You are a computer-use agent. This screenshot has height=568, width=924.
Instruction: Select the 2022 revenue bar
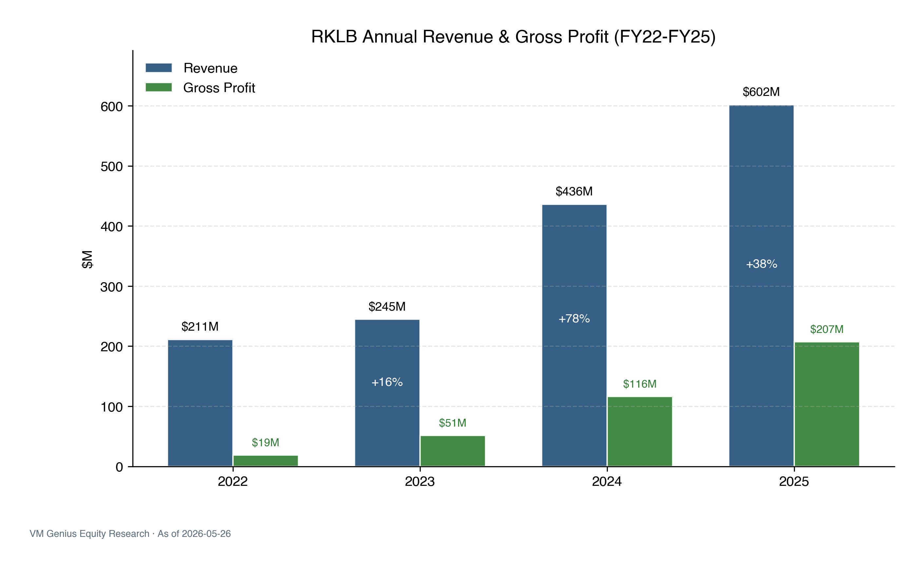(200, 403)
